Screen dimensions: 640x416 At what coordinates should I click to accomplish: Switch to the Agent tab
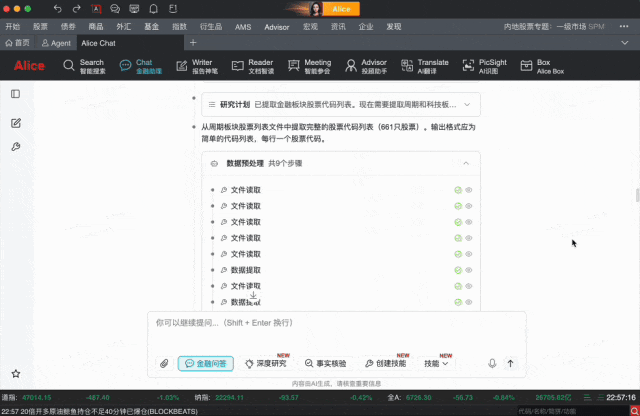tap(56, 43)
